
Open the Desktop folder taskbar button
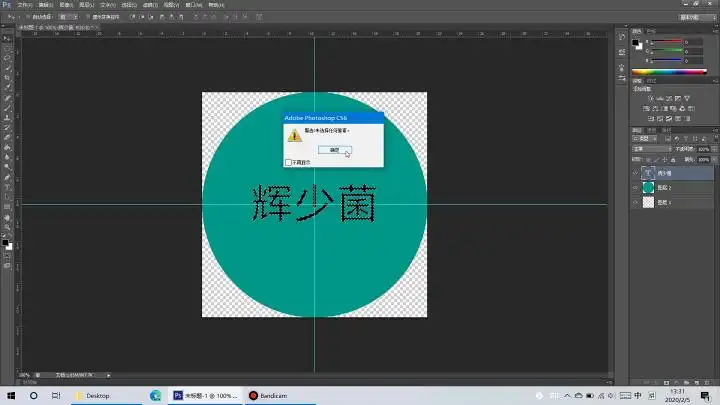click(x=94, y=396)
